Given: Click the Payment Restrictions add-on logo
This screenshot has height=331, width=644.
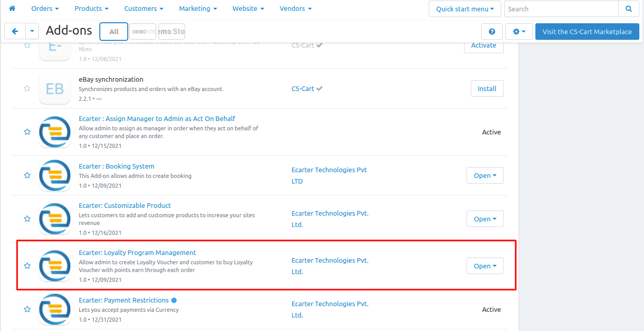Looking at the screenshot, I should pyautogui.click(x=55, y=309).
